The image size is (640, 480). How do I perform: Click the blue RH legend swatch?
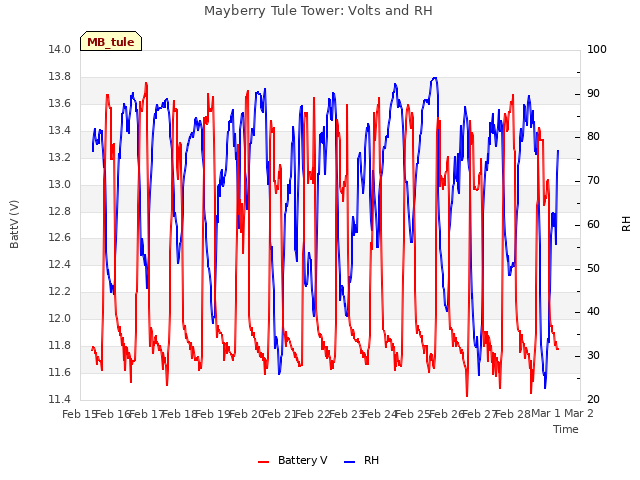tap(350, 462)
